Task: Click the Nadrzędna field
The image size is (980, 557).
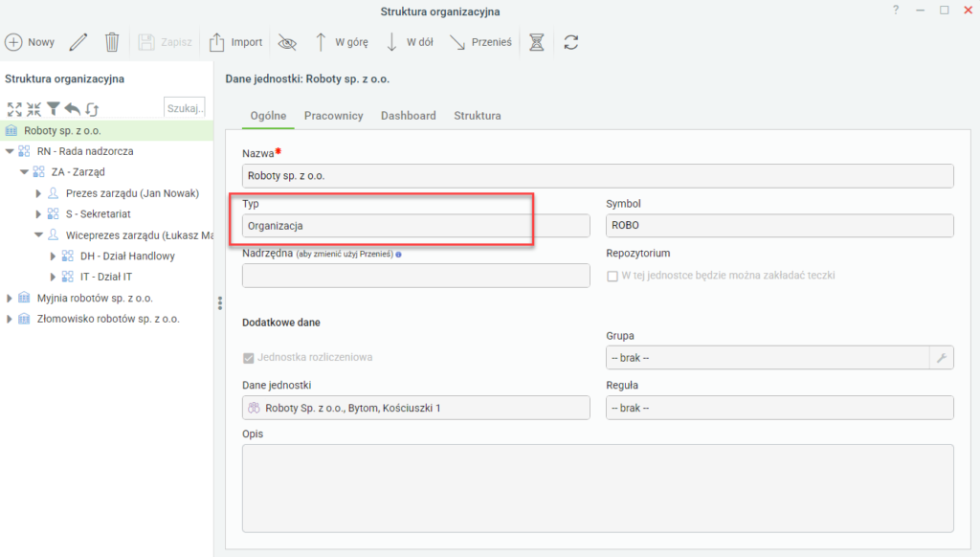Action: click(415, 276)
